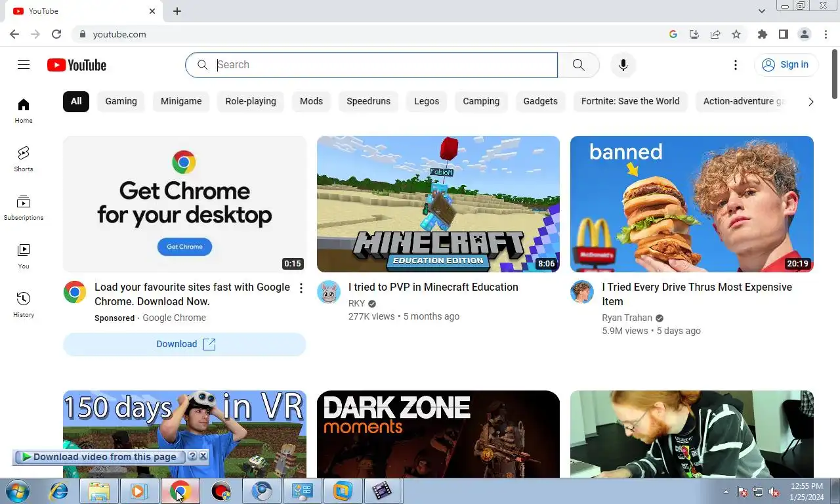Image resolution: width=840 pixels, height=504 pixels.
Task: Open the Windows Start button
Action: (18, 491)
